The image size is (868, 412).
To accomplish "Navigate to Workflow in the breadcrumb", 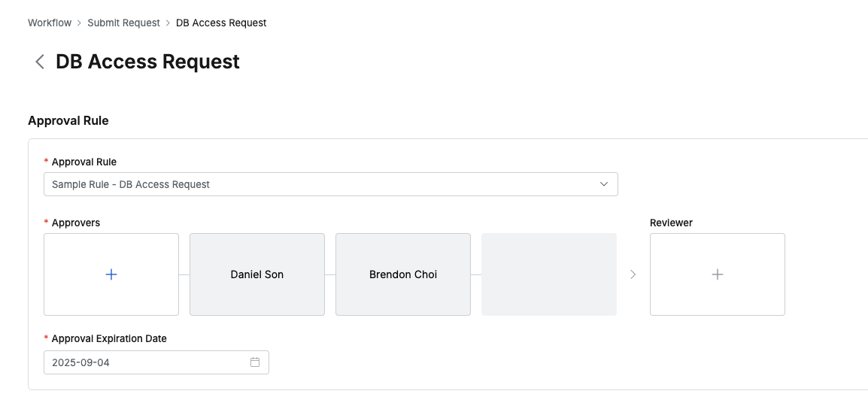I will coord(50,23).
